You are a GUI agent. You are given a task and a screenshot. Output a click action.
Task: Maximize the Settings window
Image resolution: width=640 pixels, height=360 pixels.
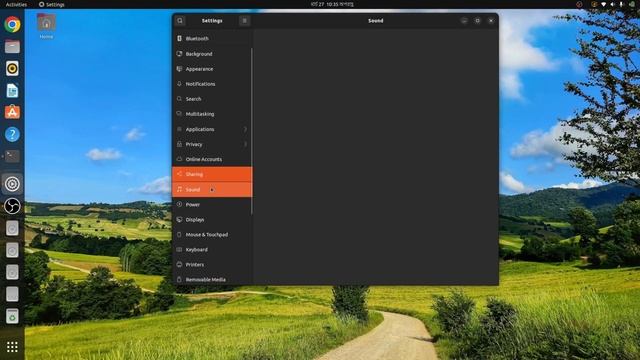(478, 20)
